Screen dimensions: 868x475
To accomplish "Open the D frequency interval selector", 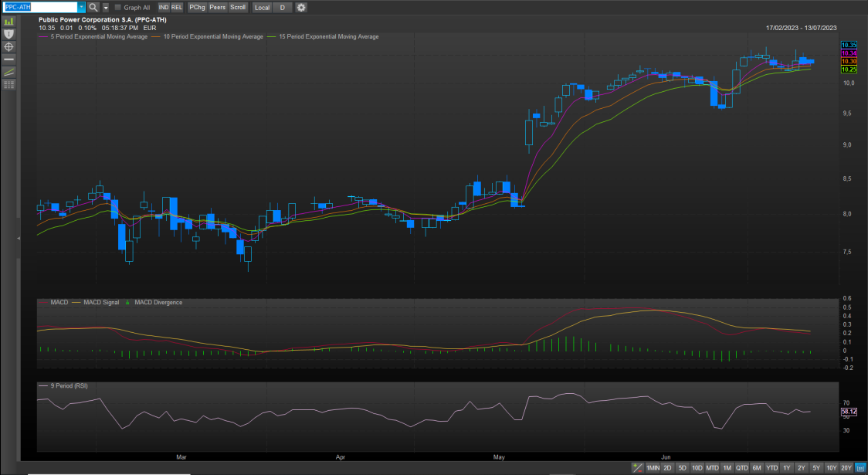I will [x=282, y=7].
